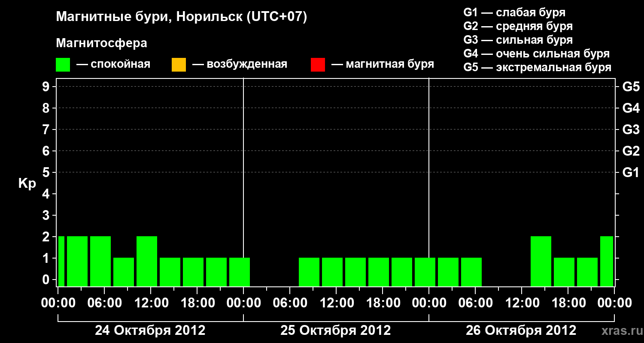Click the Kp 1 bar for 19:00–22:00, 25 Октября
Image resolution: width=644 pixels, height=343 pixels.
click(x=402, y=272)
